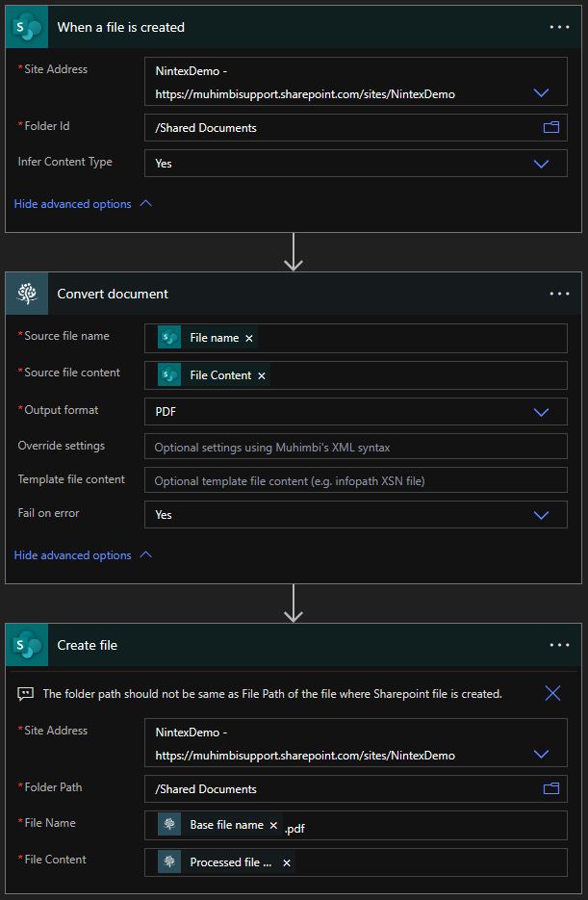Hide advanced options in Convert document
The image size is (588, 900).
tap(83, 554)
